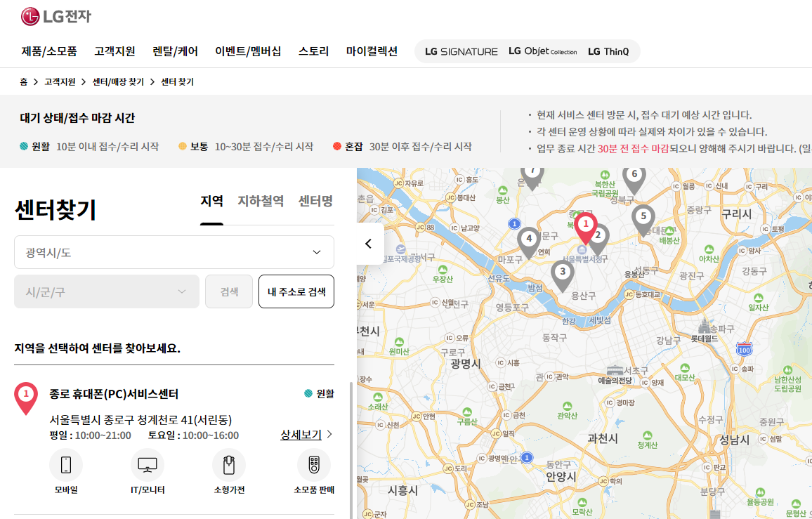This screenshot has height=519, width=812.
Task: Click 센터/매장 찾기 in the breadcrumb
Action: point(118,82)
